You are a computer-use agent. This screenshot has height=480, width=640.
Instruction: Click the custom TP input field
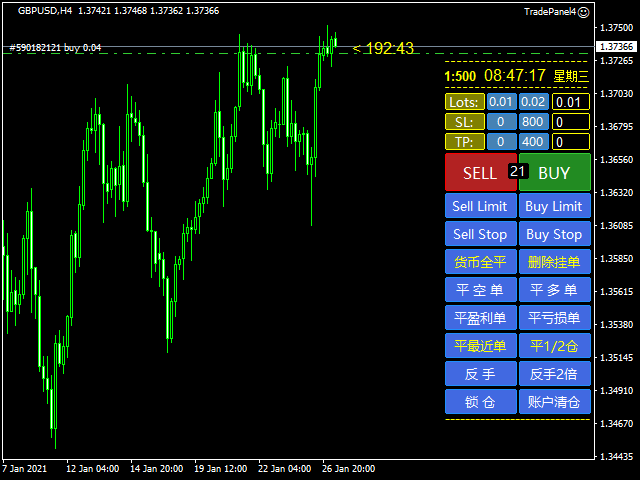(x=571, y=142)
